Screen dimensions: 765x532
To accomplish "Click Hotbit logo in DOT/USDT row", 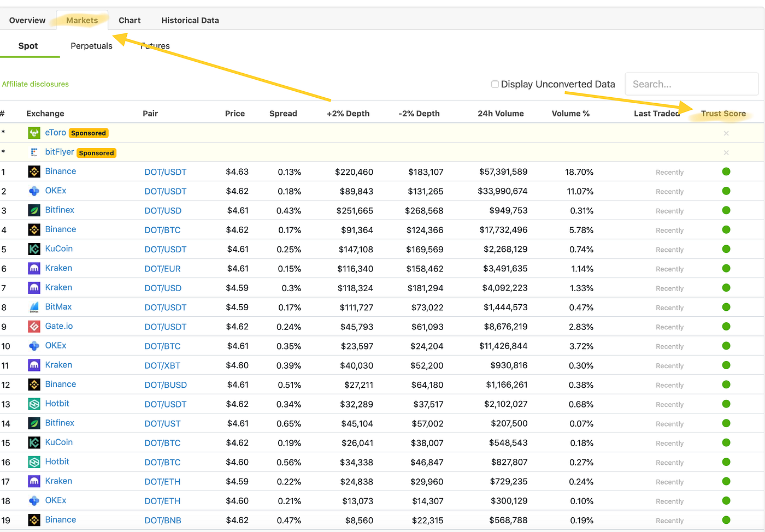I will click(34, 404).
